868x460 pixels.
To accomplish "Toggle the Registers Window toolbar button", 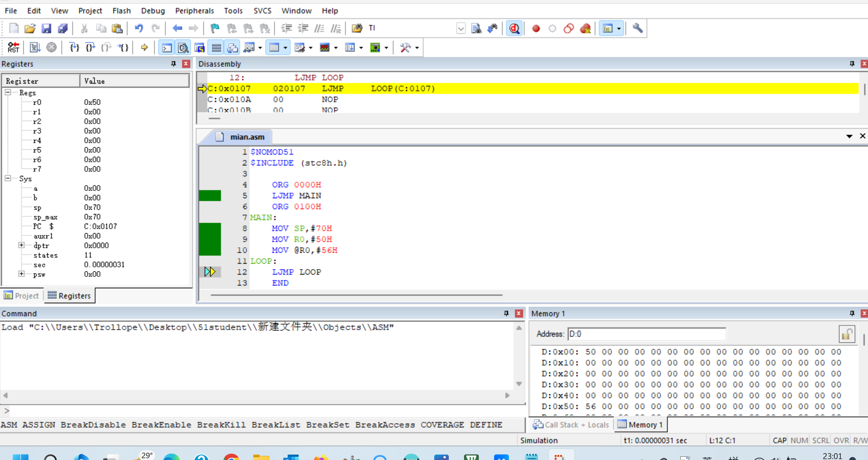I will click(x=216, y=47).
